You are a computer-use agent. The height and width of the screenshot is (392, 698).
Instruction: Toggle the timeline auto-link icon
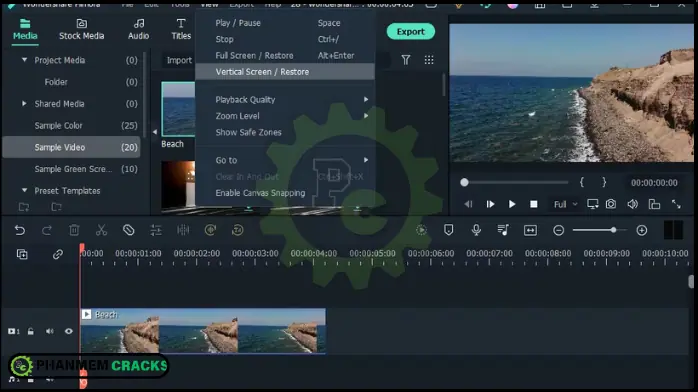(57, 254)
